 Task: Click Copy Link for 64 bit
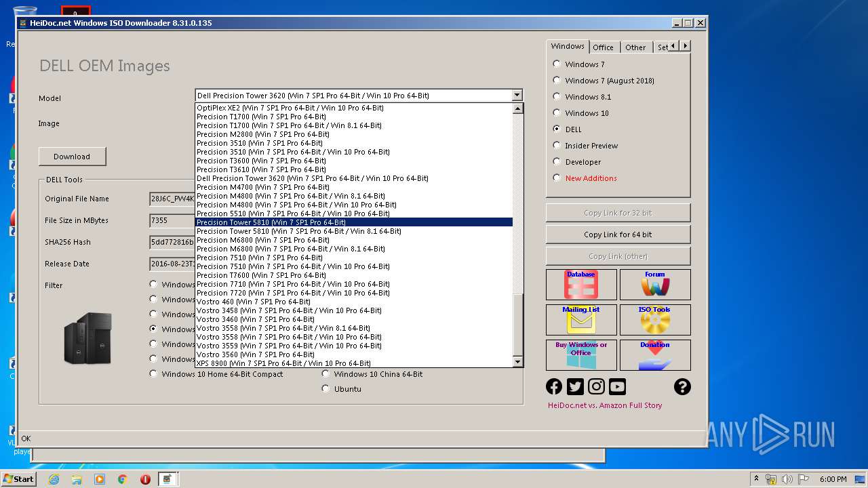pyautogui.click(x=618, y=235)
